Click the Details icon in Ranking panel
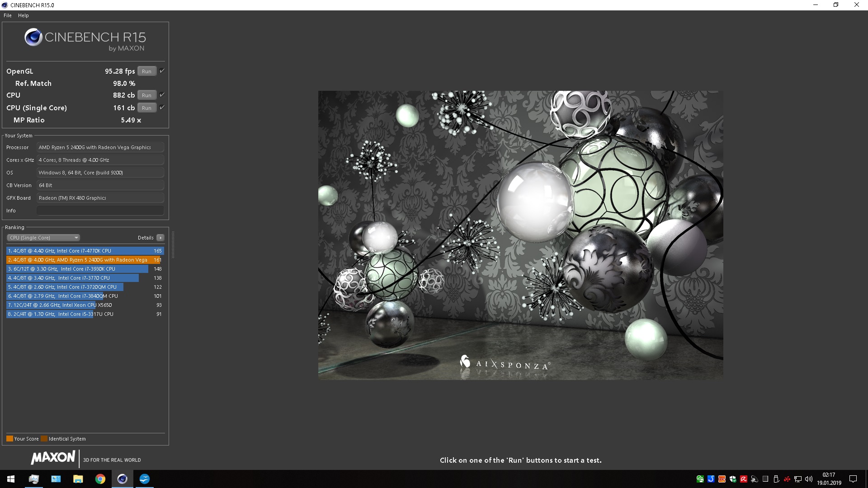The height and width of the screenshot is (488, 868). point(160,237)
